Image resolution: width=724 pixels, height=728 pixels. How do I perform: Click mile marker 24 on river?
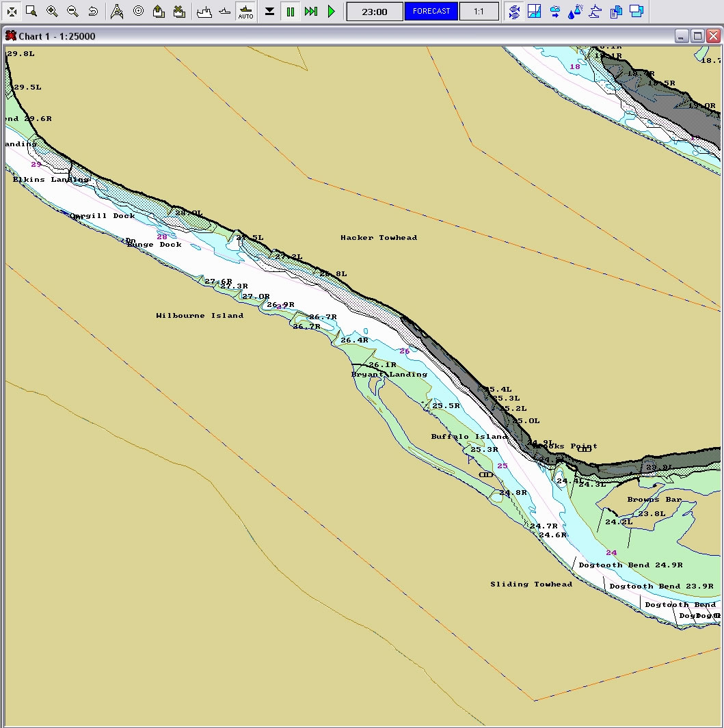611,553
